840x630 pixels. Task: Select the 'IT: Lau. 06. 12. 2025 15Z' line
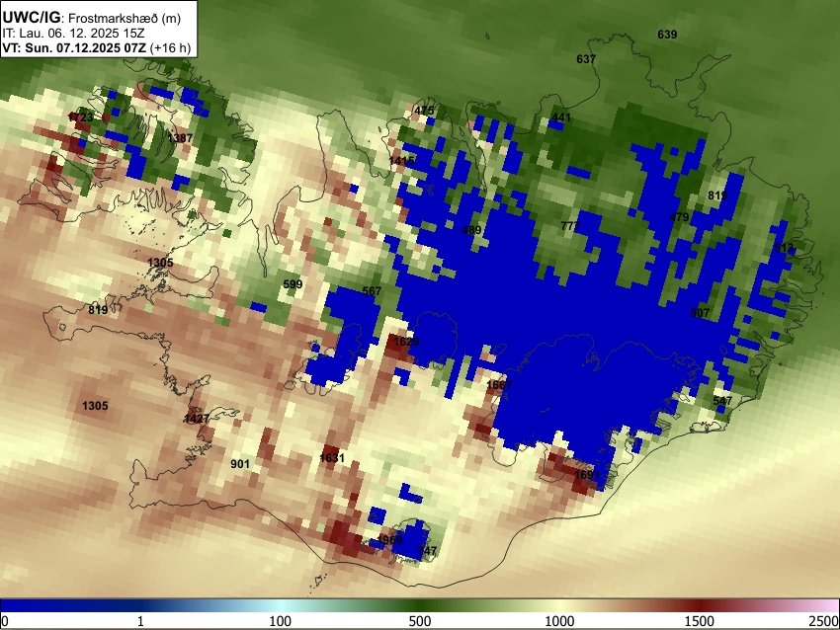73,34
